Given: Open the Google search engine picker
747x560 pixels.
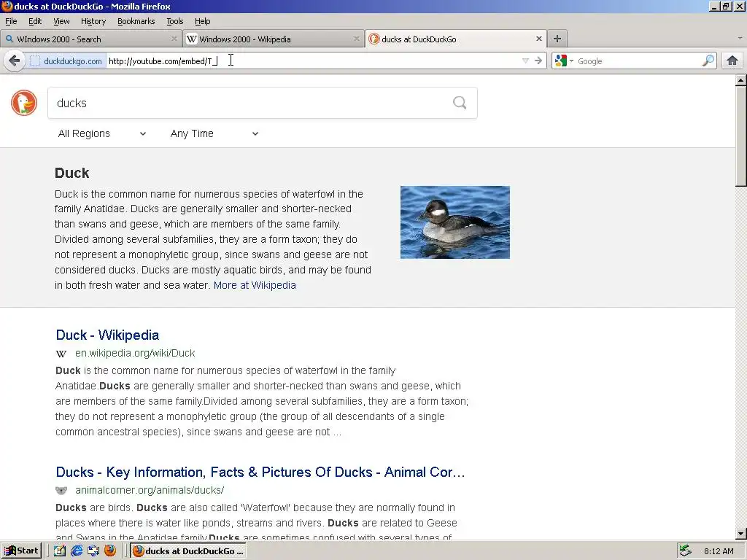Looking at the screenshot, I should pos(564,61).
